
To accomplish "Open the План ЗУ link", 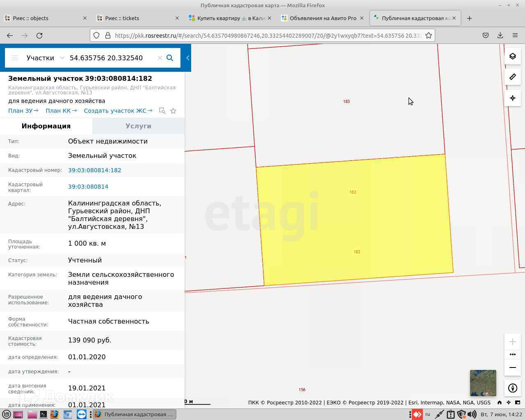I will click(23, 111).
